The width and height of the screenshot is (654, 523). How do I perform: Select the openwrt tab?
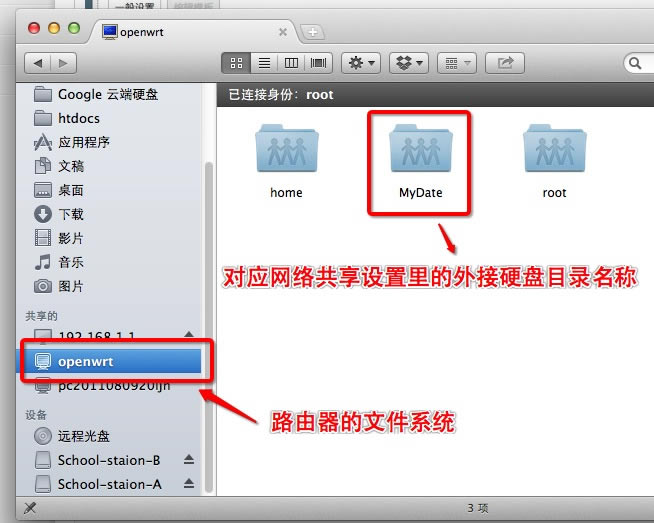point(192,32)
